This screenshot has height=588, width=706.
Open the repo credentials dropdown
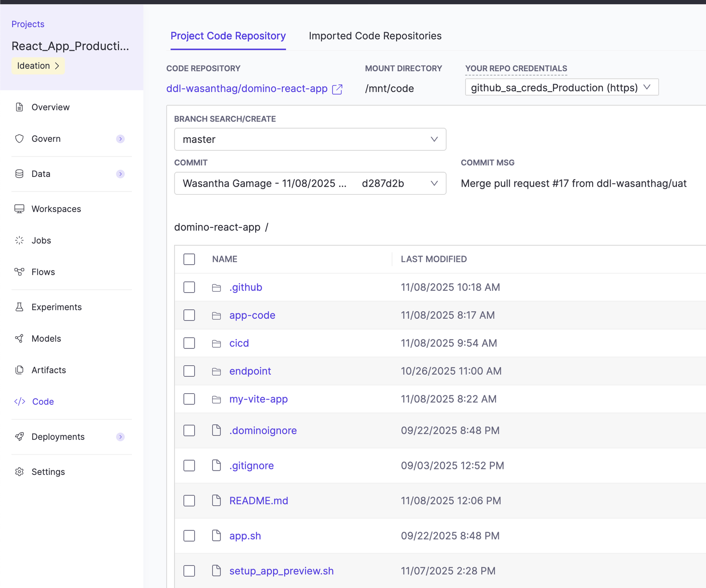(x=562, y=87)
